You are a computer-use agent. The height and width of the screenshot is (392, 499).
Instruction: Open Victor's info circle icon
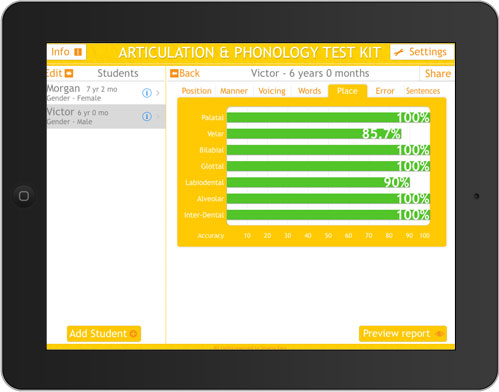147,117
